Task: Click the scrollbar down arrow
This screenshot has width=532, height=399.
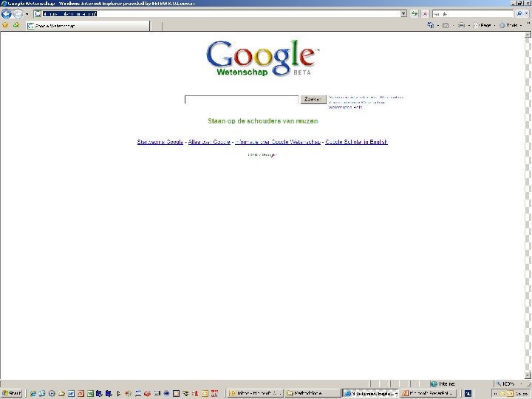Action: pyautogui.click(x=528, y=375)
